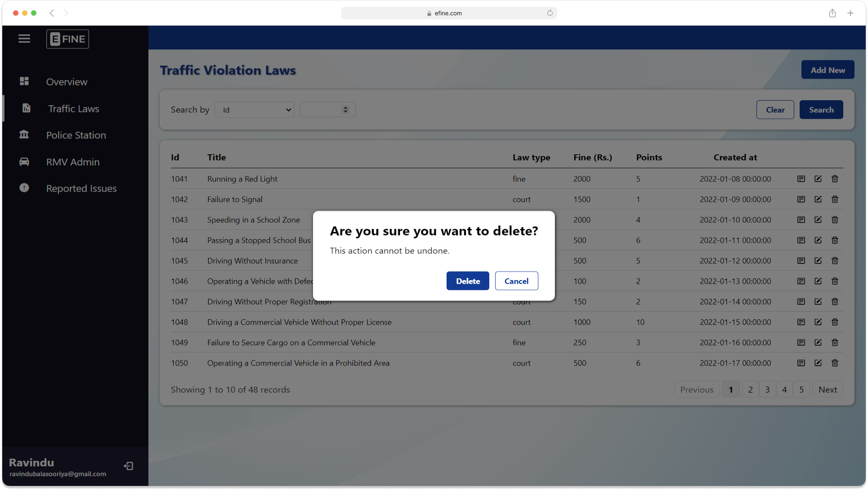Click delete icon for law 1050
Screen dimensions: 868x490
pos(835,363)
